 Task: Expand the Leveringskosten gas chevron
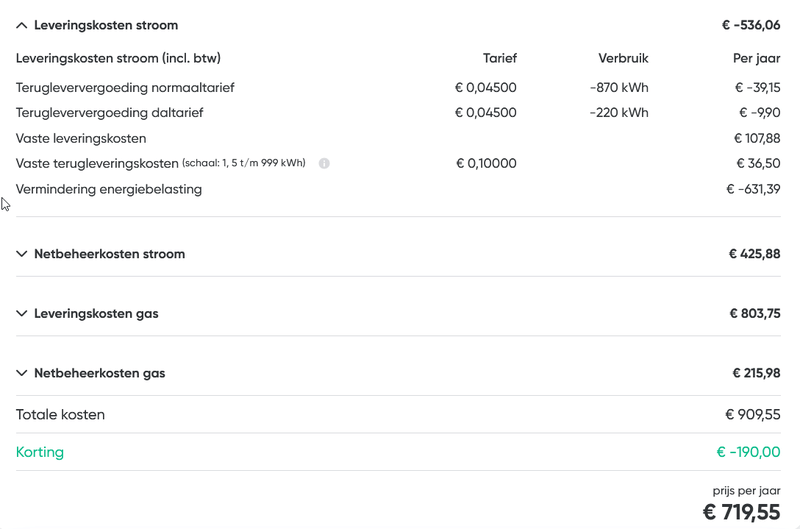22,314
